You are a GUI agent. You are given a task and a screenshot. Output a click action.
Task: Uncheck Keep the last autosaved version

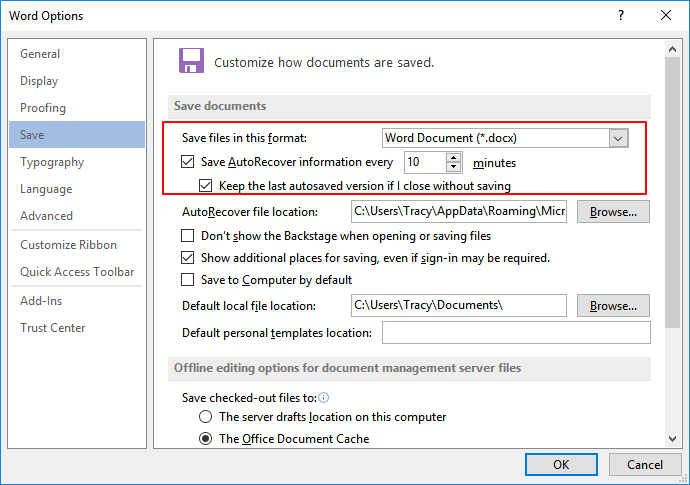tap(206, 185)
